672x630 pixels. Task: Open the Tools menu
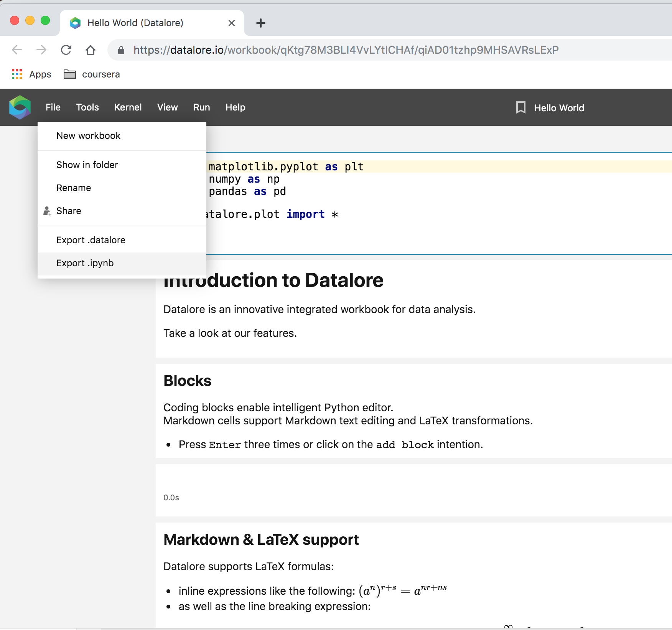[87, 107]
